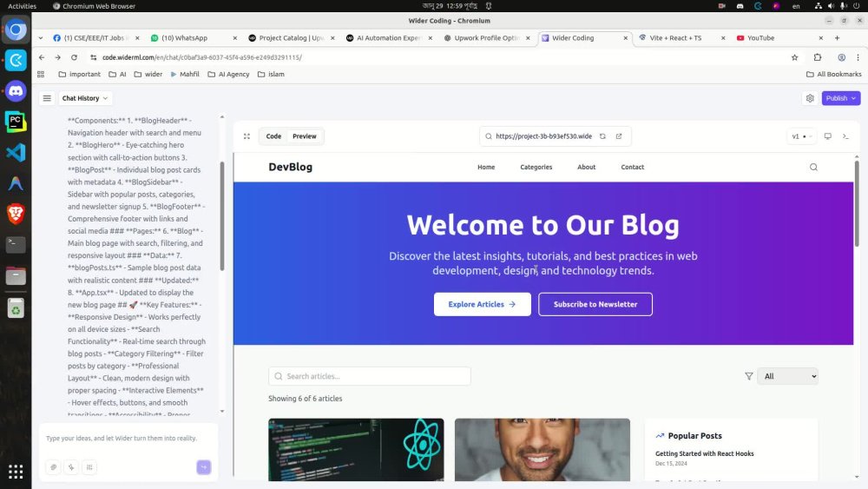
Task: Launch Discord from the dock
Action: (x=16, y=91)
